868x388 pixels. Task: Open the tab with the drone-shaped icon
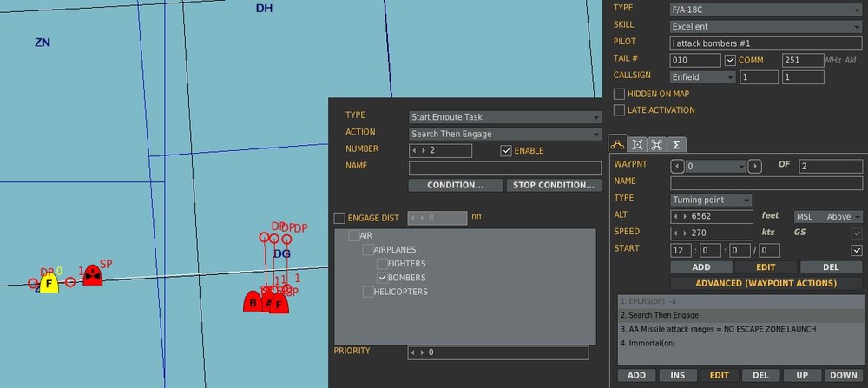tap(656, 144)
